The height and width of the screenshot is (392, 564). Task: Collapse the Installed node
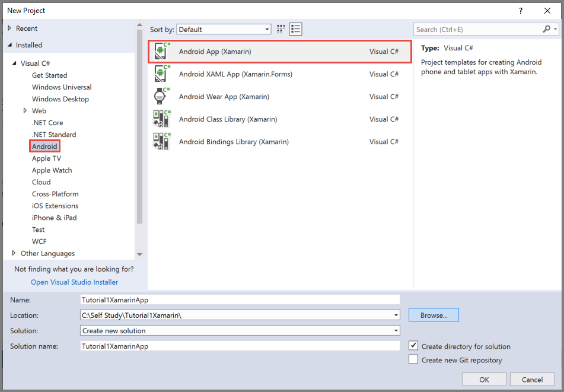pyautogui.click(x=9, y=45)
